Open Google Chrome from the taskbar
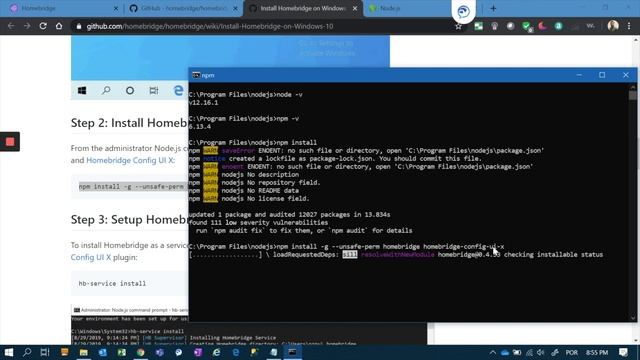The width and height of the screenshot is (640, 360). (x=141, y=352)
